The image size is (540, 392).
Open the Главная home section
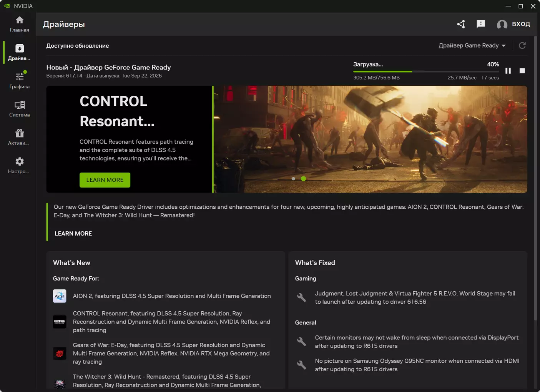click(x=19, y=24)
